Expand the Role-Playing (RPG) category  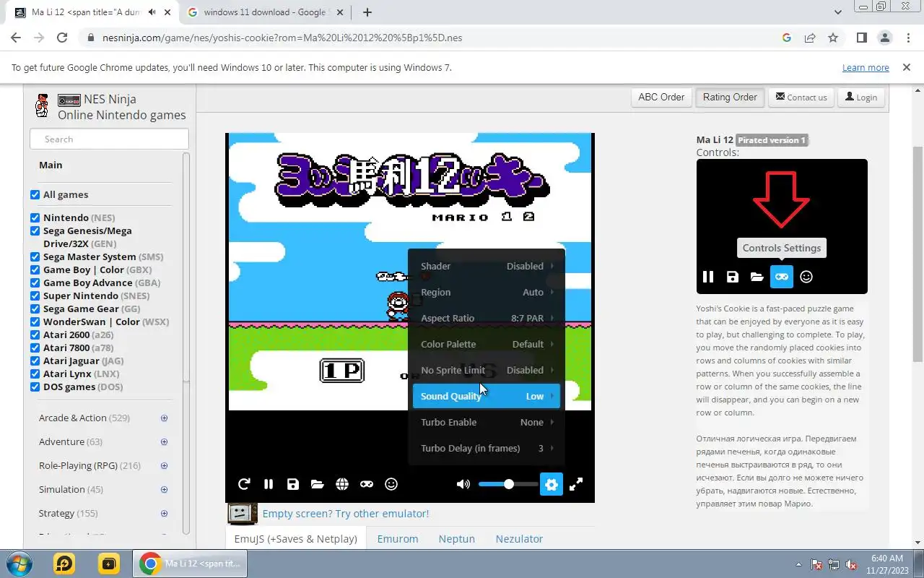[x=164, y=465]
